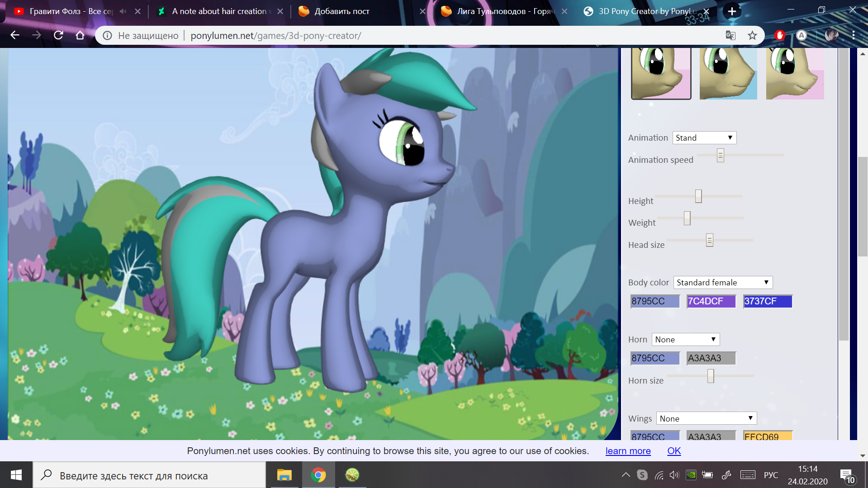Edit the horn 8795CC color field
The height and width of the screenshot is (488, 868).
(x=655, y=358)
